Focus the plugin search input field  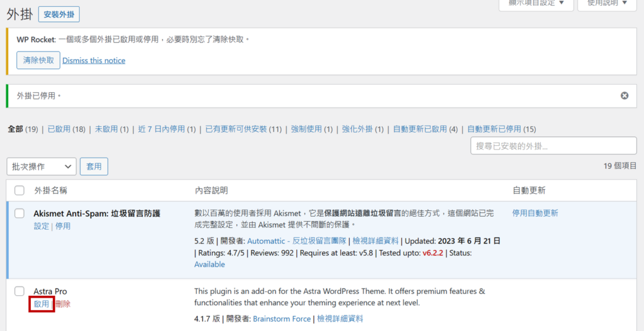pyautogui.click(x=553, y=146)
